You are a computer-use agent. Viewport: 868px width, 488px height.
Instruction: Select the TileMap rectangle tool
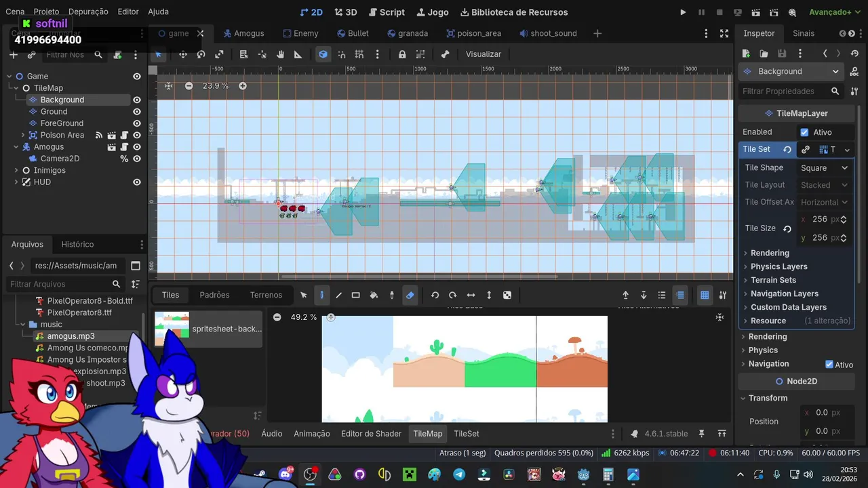[x=355, y=296]
